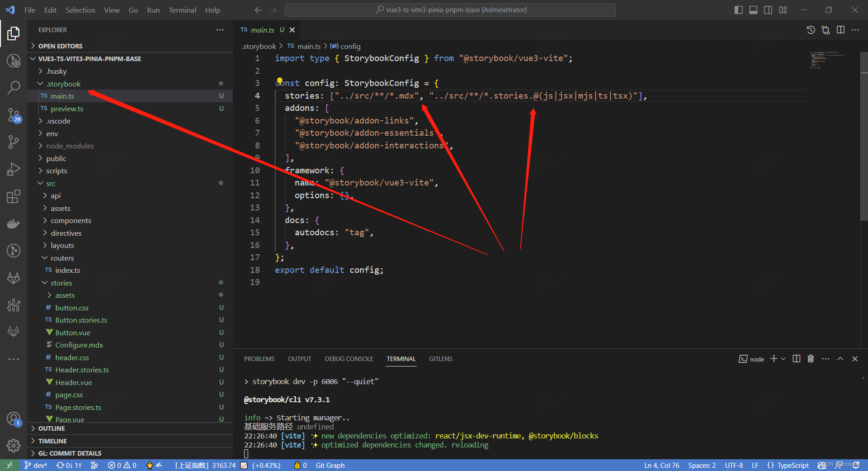Collapse the VUE3-TS-VITE3-PINIA-PNPM-BASE root folder

pyautogui.click(x=130, y=59)
